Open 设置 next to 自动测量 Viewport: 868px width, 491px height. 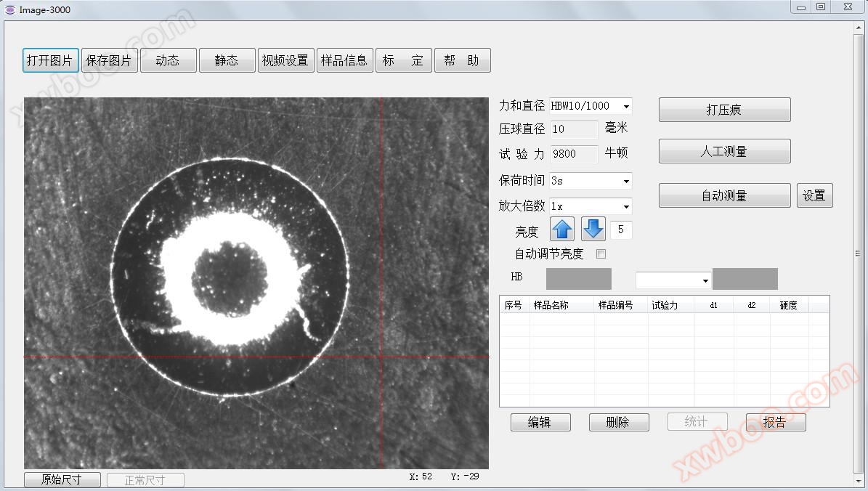point(814,195)
